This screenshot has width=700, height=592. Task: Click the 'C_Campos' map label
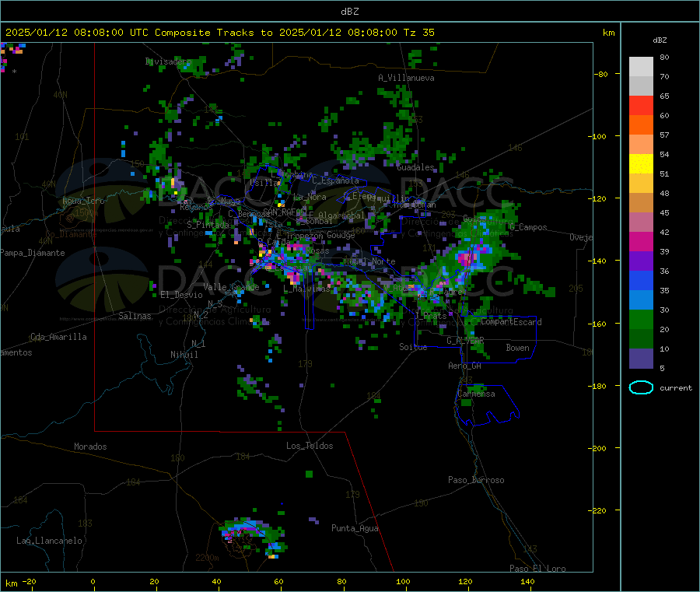coord(528,227)
